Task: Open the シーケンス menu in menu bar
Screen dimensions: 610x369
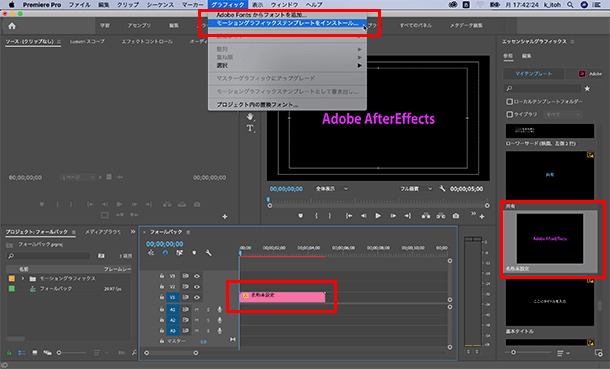Action: [160, 5]
